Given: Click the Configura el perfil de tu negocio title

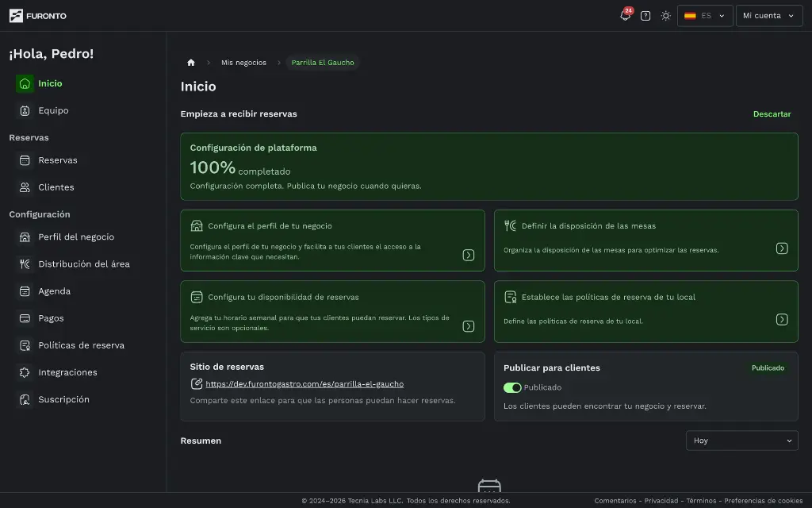Looking at the screenshot, I should click(x=270, y=226).
